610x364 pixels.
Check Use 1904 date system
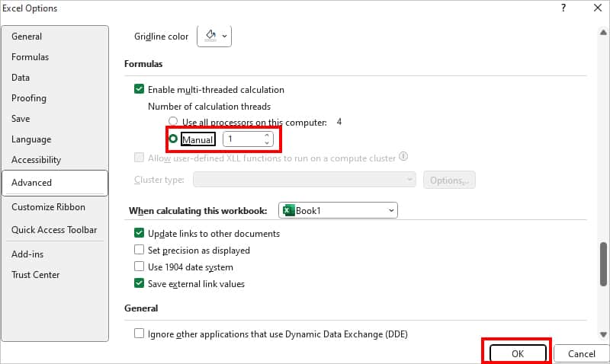pos(139,267)
